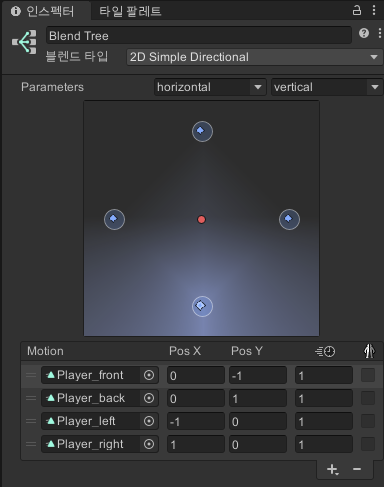Edit the Blend Tree name field
The image size is (384, 487).
[199, 35]
